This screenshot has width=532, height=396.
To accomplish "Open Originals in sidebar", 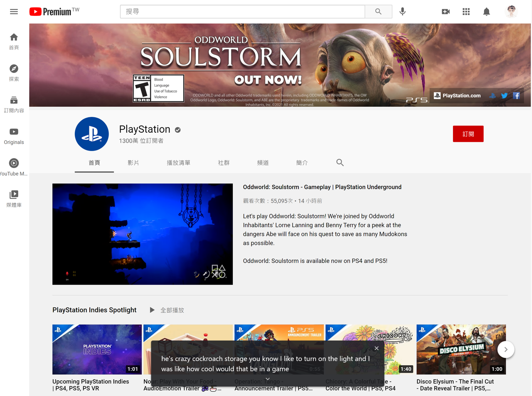I will (x=14, y=136).
